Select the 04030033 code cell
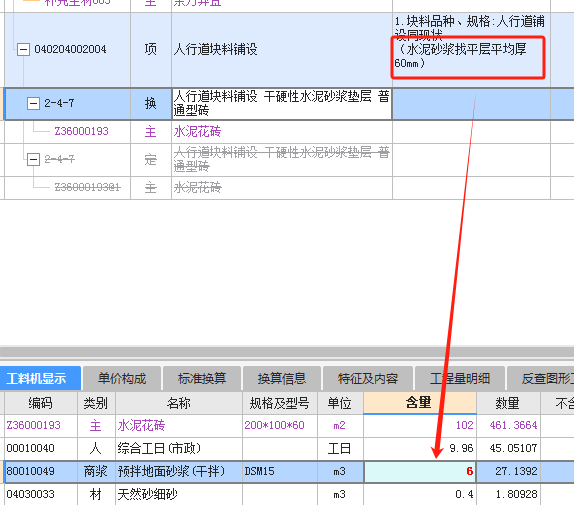The width and height of the screenshot is (574, 505). click(41, 494)
